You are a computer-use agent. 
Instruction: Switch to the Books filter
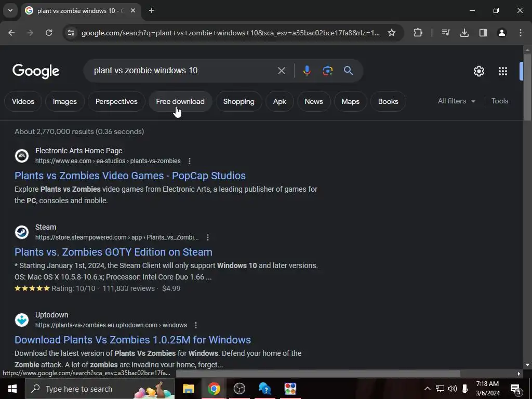pos(388,101)
